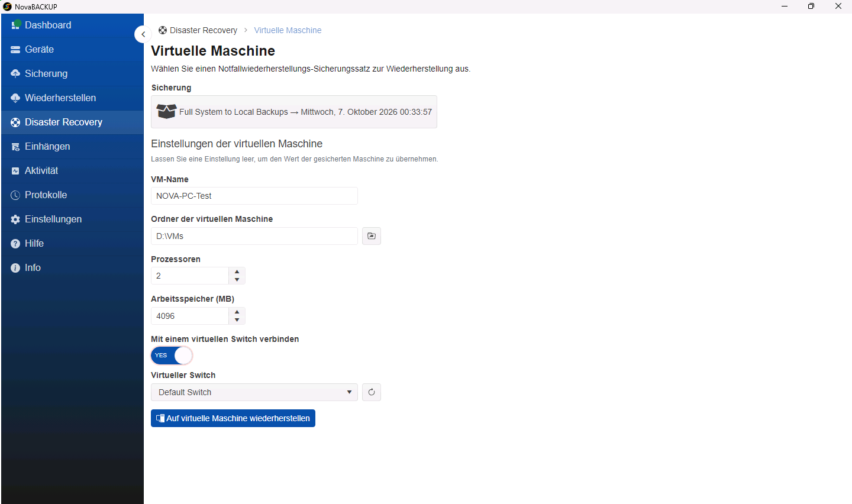Open the Virtueller Switch dropdown
Image resolution: width=852 pixels, height=504 pixels.
tap(254, 392)
